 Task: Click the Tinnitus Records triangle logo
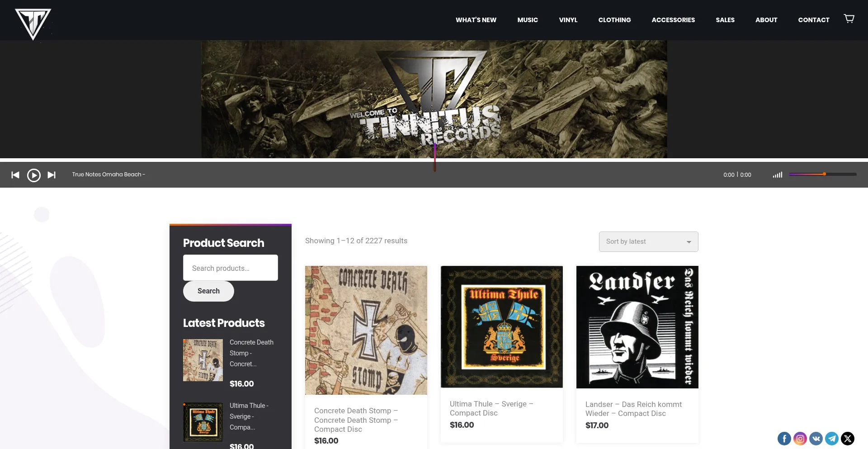(x=33, y=24)
